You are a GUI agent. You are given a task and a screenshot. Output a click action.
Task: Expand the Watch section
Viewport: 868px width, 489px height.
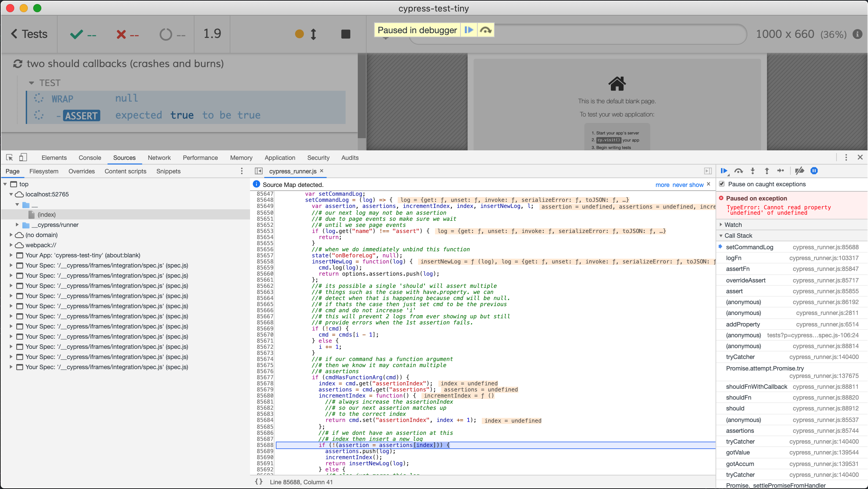(720, 225)
